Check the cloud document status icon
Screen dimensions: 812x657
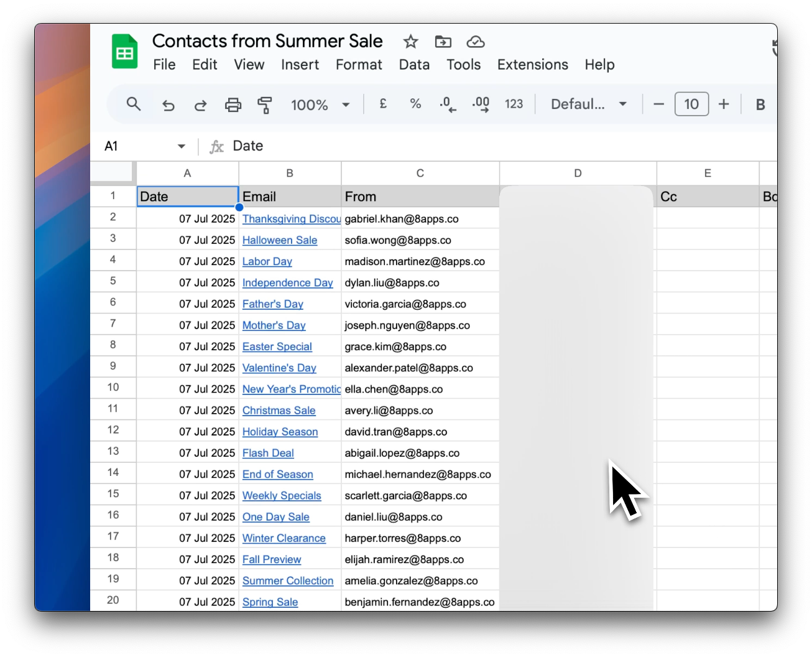tap(476, 42)
